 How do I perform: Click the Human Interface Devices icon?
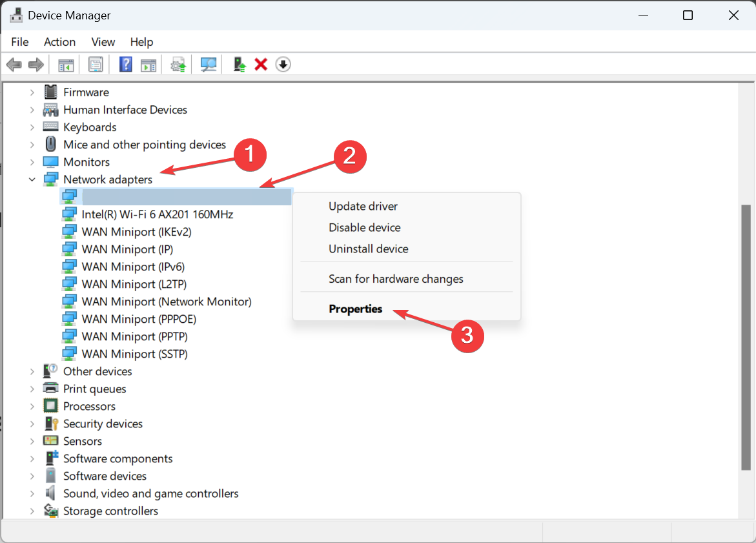[50, 110]
